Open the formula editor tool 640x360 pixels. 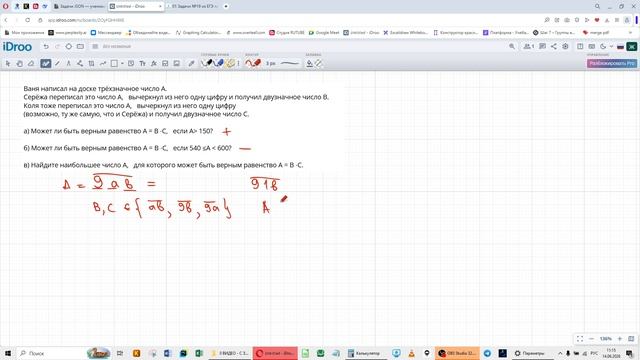(154, 63)
